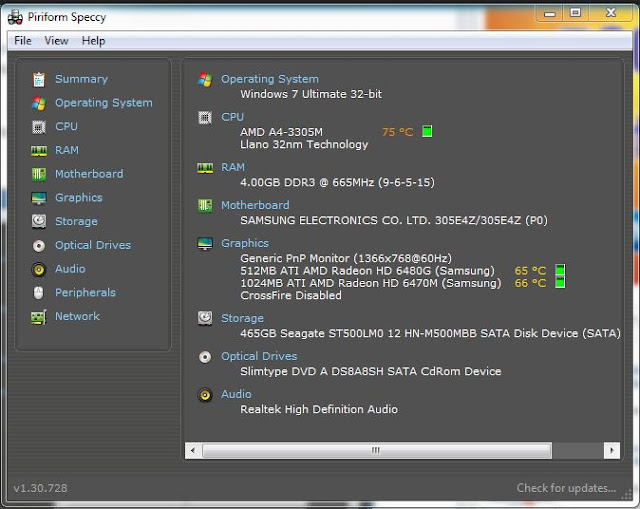Screen dimensions: 640x509
Task: Minimize the Speccy window
Action: point(550,14)
